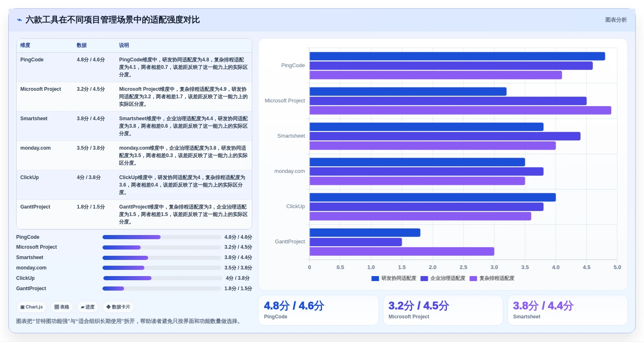Select the 数据卡片 chip

pos(118,307)
